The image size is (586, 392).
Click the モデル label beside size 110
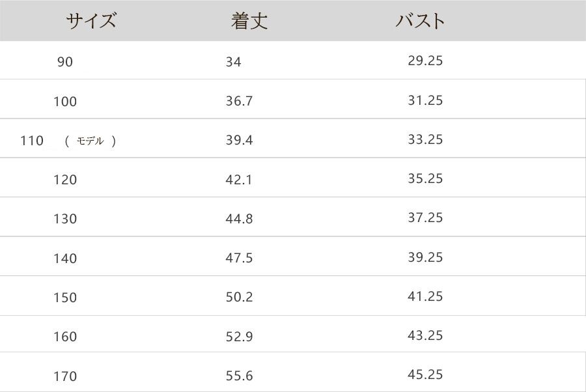coord(90,141)
